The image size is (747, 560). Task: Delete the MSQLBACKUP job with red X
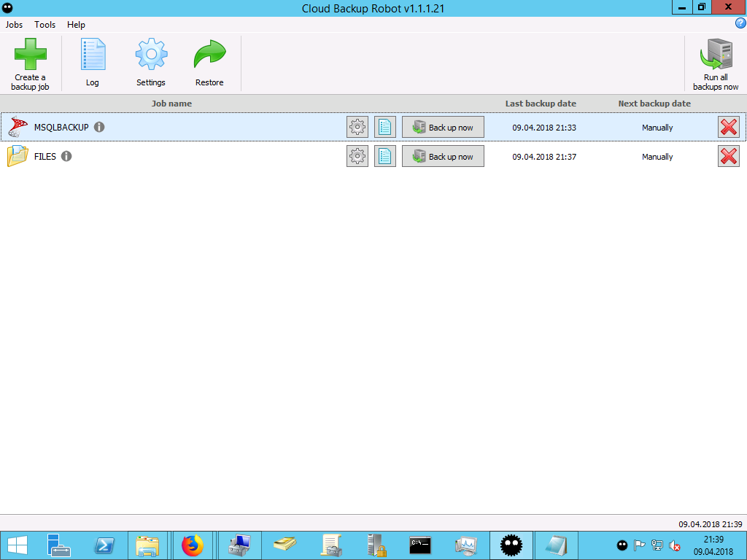click(728, 128)
